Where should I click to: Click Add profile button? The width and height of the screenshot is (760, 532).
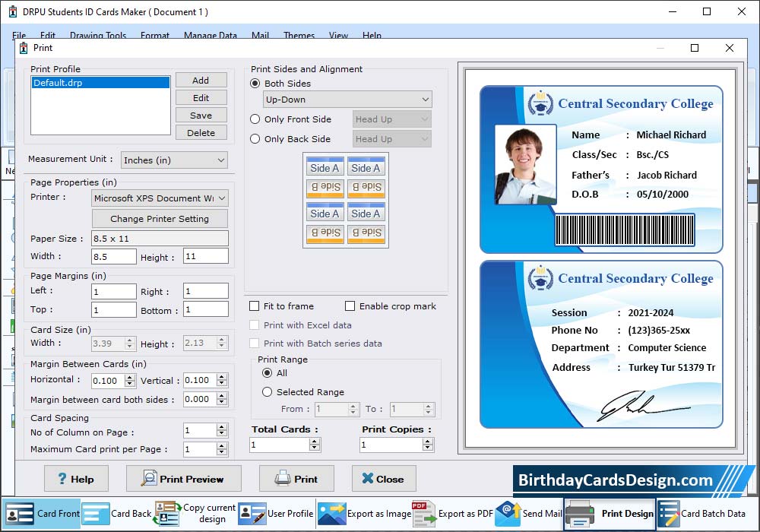point(201,81)
